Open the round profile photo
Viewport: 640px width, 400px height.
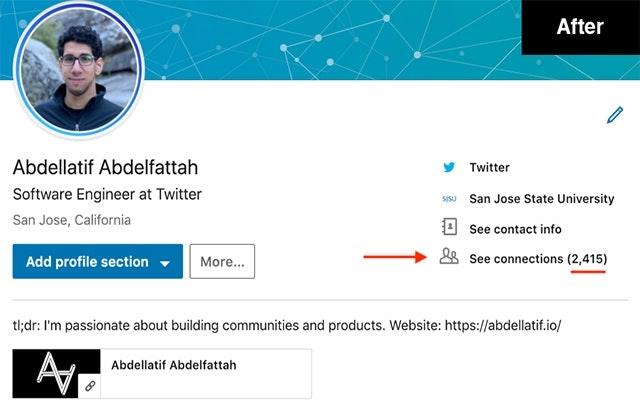pos(79,71)
